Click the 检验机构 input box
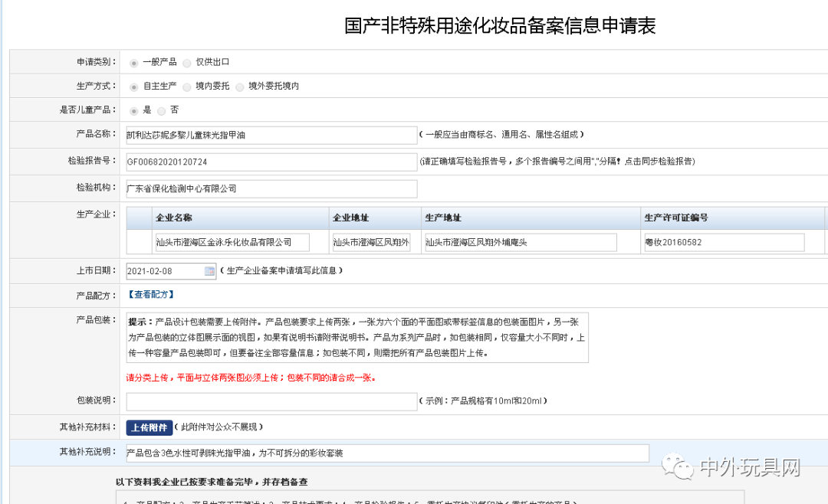 pyautogui.click(x=271, y=188)
